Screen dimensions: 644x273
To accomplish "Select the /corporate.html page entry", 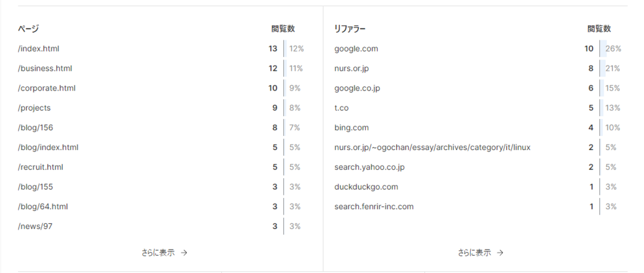I will point(47,88).
